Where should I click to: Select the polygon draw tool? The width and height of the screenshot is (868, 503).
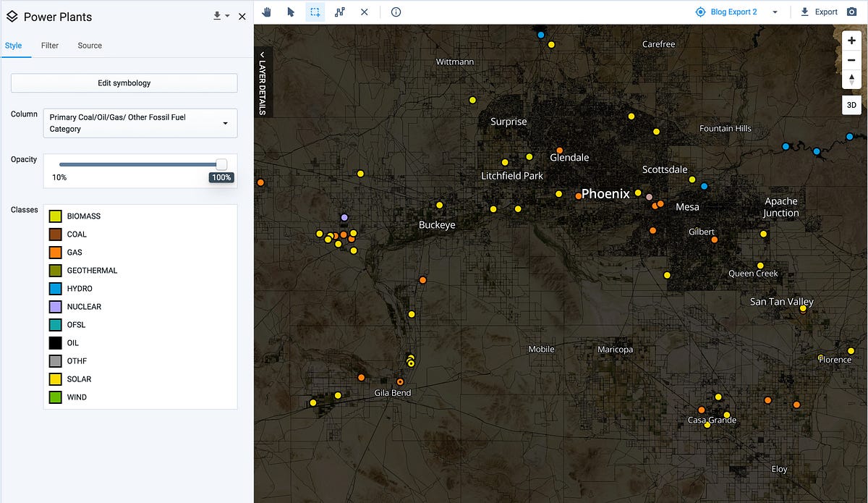(x=340, y=12)
